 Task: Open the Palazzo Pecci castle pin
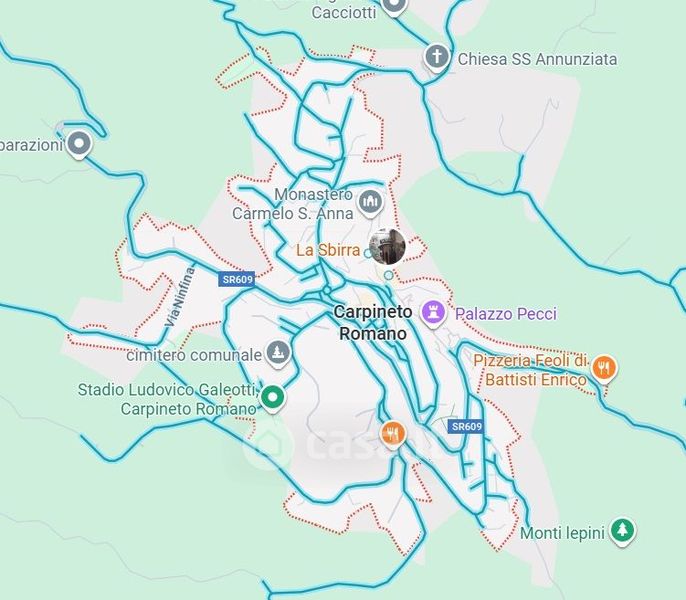[x=433, y=312]
